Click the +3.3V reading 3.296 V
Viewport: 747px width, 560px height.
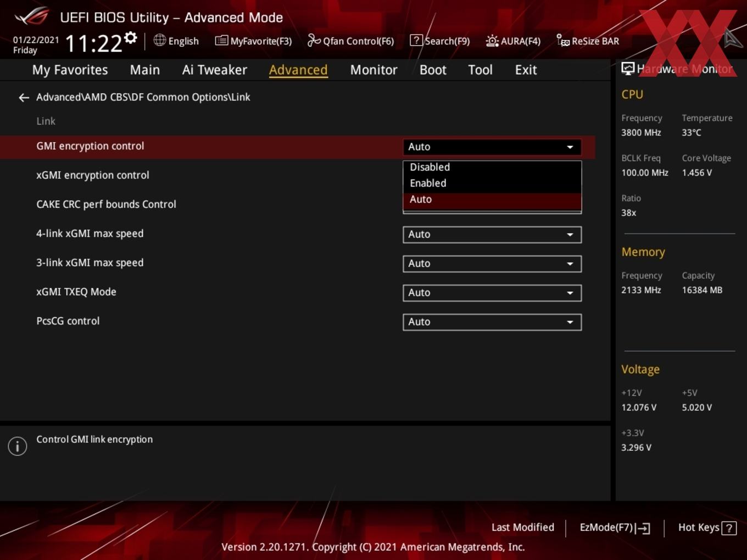point(636,448)
